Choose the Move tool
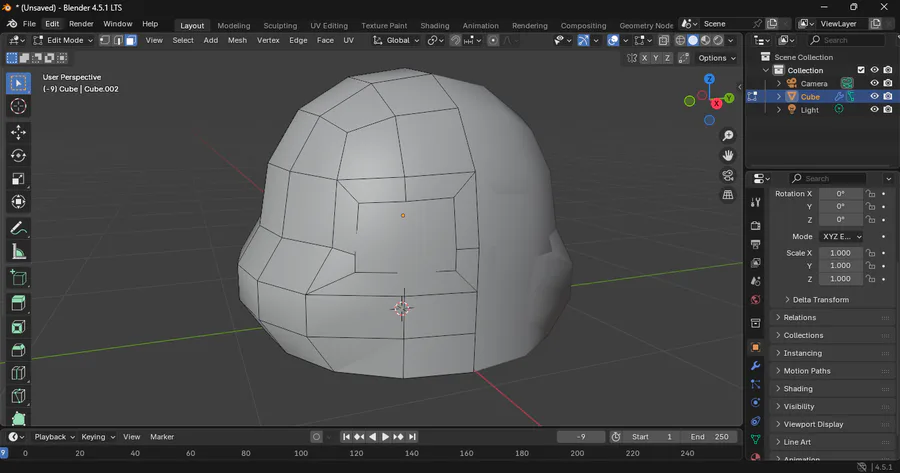This screenshot has width=900, height=473. [18, 133]
